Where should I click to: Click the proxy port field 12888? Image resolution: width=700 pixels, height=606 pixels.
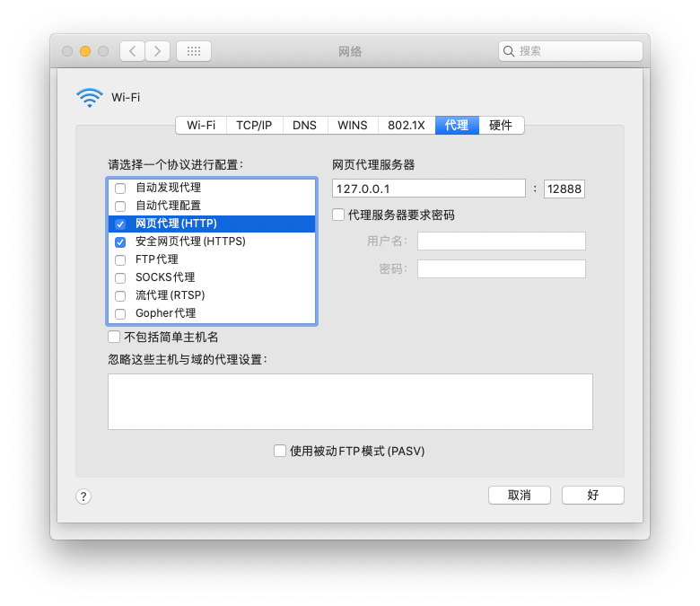[564, 189]
